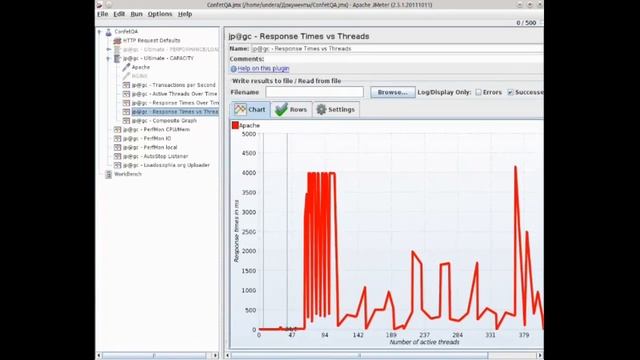Expand the Ultimate PERFORMANCE thread group node

[108, 49]
